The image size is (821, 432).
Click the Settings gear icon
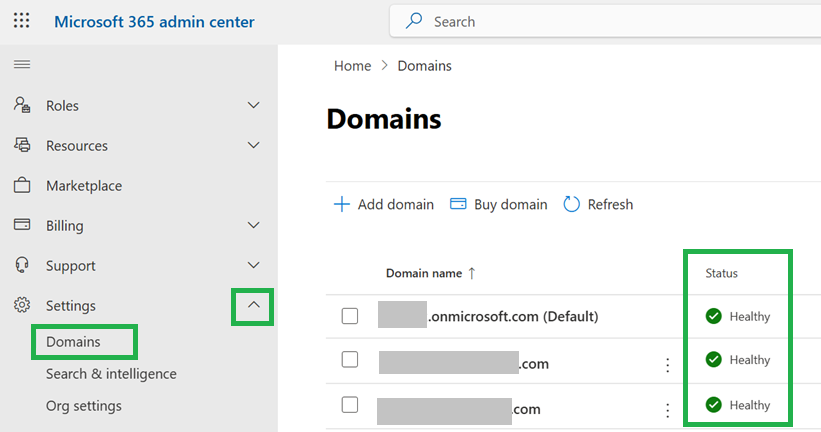click(x=22, y=305)
